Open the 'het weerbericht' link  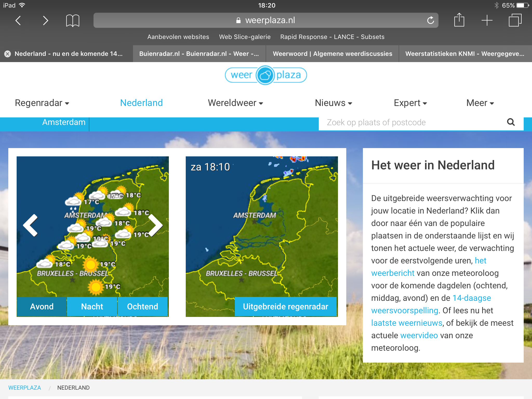(429, 267)
